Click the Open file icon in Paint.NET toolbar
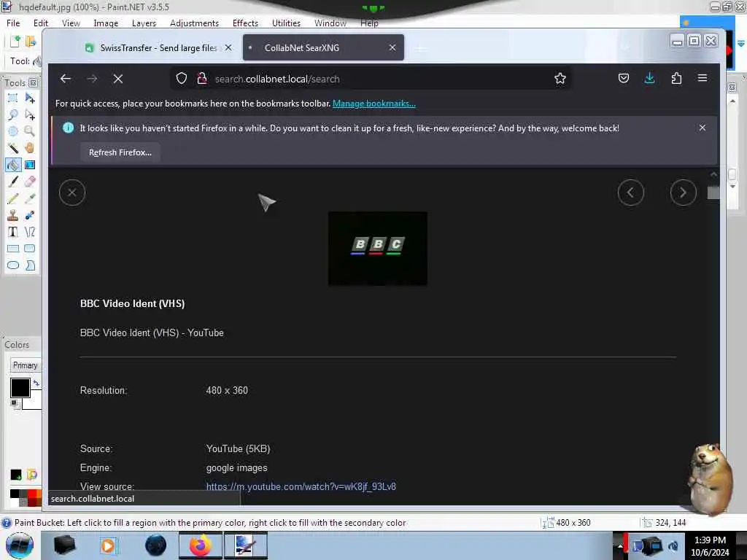 click(31, 42)
